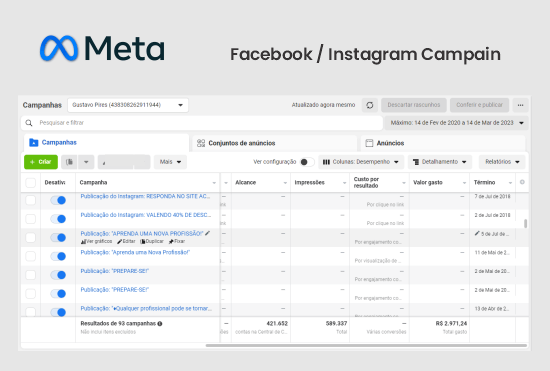Disable the 'RESPONDA NO SITE' campaign toggle

click(x=58, y=200)
